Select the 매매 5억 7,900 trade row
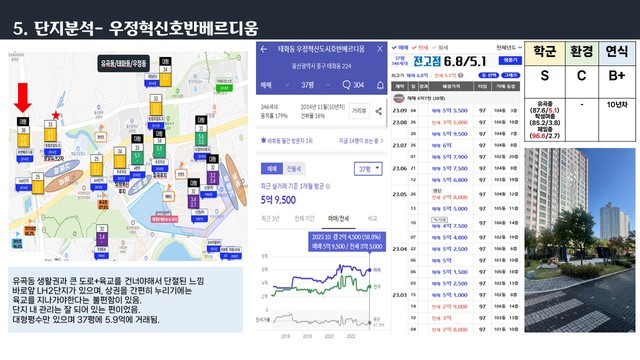Screen dimensions: 640x360 (456, 157)
